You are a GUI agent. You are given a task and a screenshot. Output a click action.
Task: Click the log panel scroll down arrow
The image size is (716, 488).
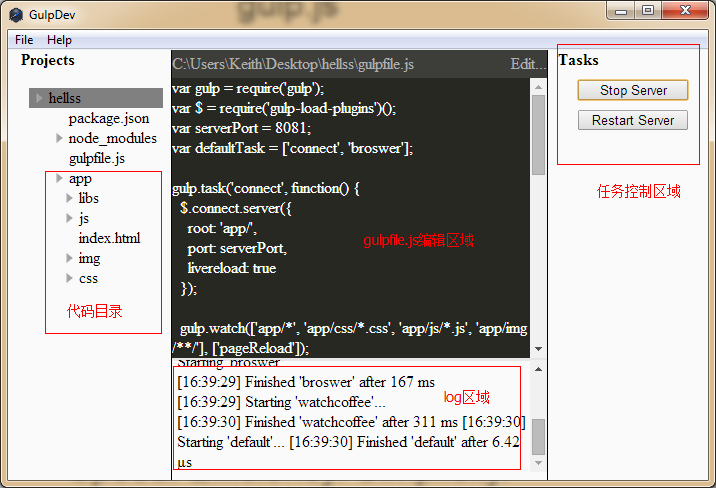pos(538,463)
